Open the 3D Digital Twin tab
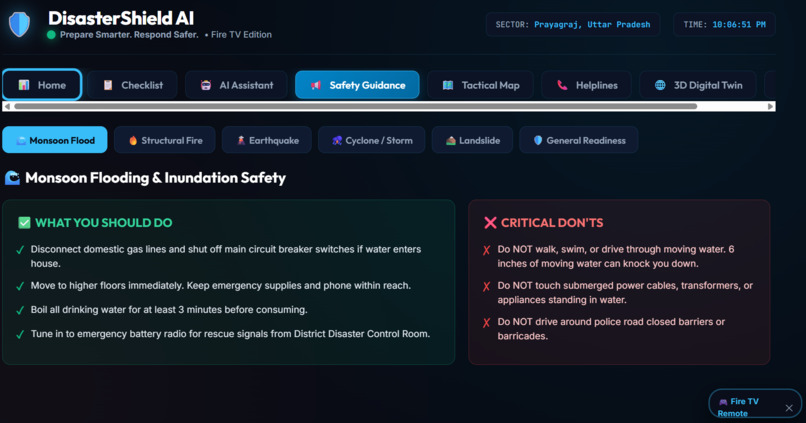The width and height of the screenshot is (806, 423). point(698,85)
